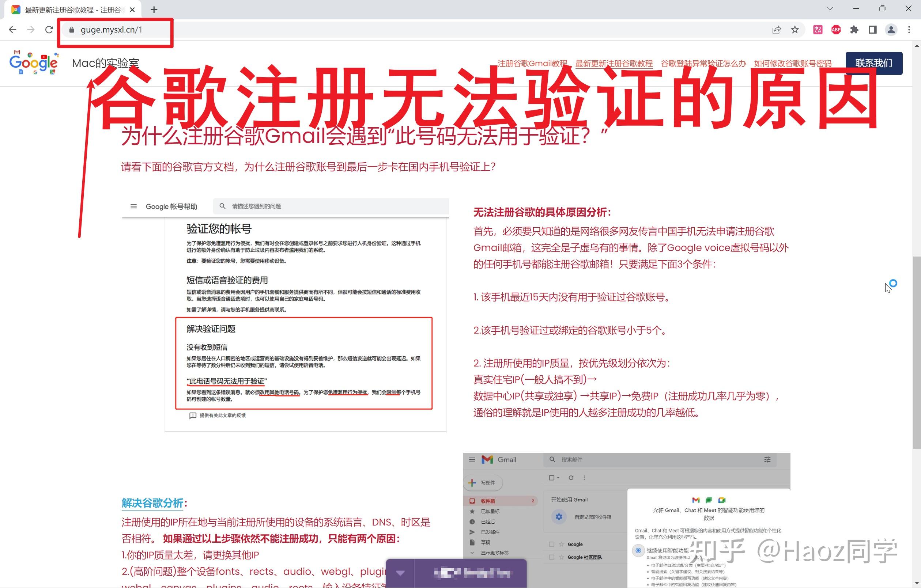The width and height of the screenshot is (921, 588).
Task: Click the 开始使用 Gmail text
Action: pyautogui.click(x=569, y=500)
